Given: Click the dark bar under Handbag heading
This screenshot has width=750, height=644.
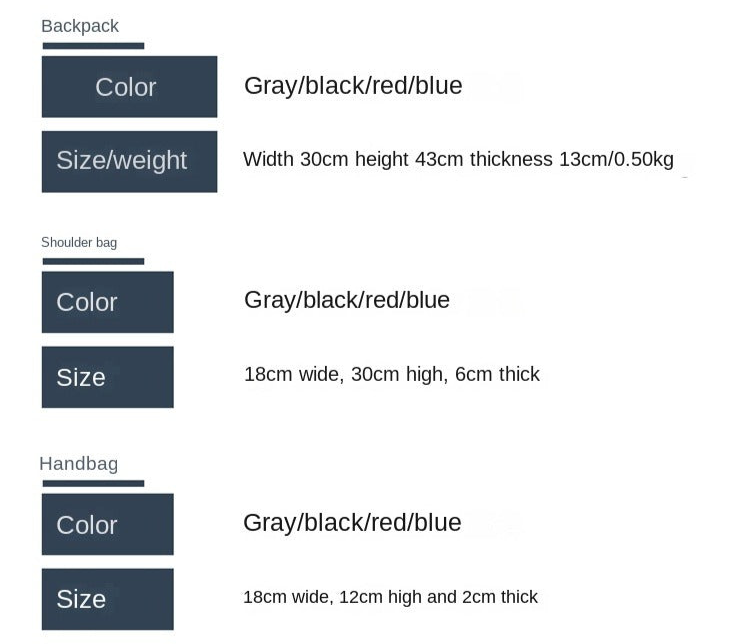Looking at the screenshot, I should (93, 484).
